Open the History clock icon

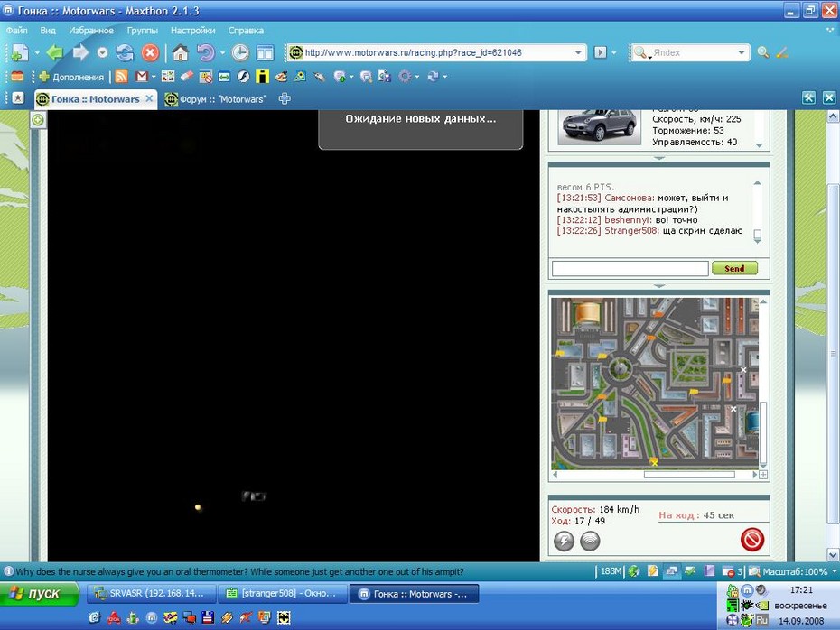240,52
